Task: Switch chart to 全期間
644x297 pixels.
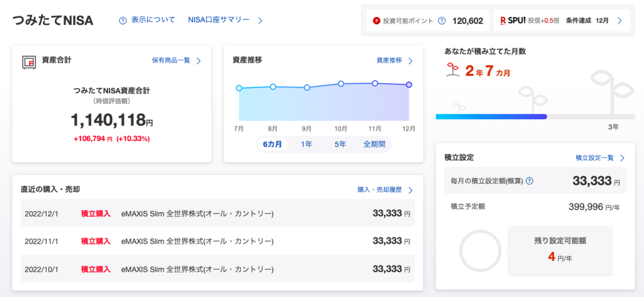Action: pyautogui.click(x=375, y=144)
